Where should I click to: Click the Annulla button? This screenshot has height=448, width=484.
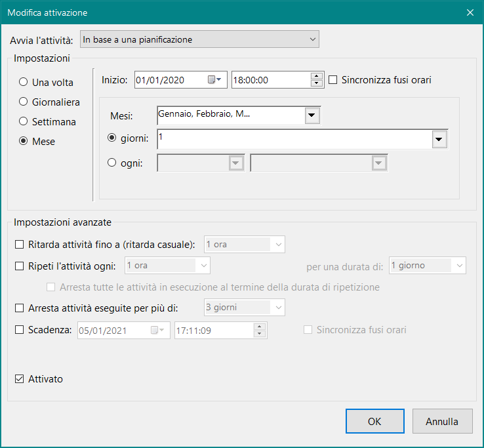tap(442, 421)
